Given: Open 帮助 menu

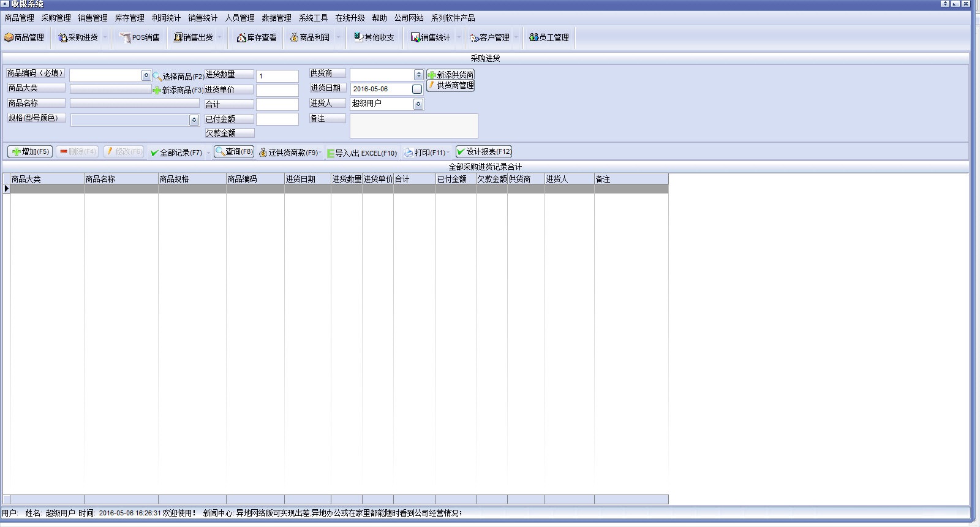Looking at the screenshot, I should click(x=380, y=18).
